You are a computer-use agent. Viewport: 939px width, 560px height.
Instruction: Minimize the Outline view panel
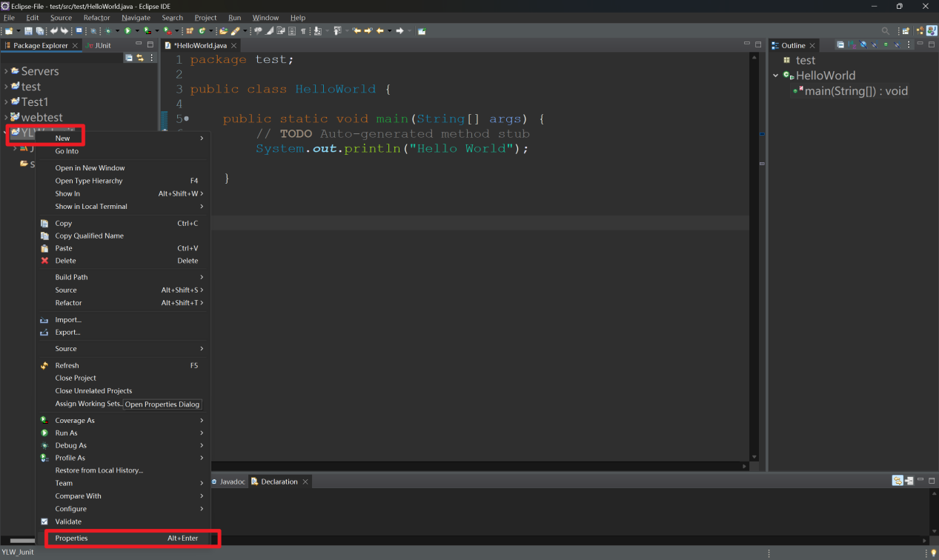pos(920,44)
